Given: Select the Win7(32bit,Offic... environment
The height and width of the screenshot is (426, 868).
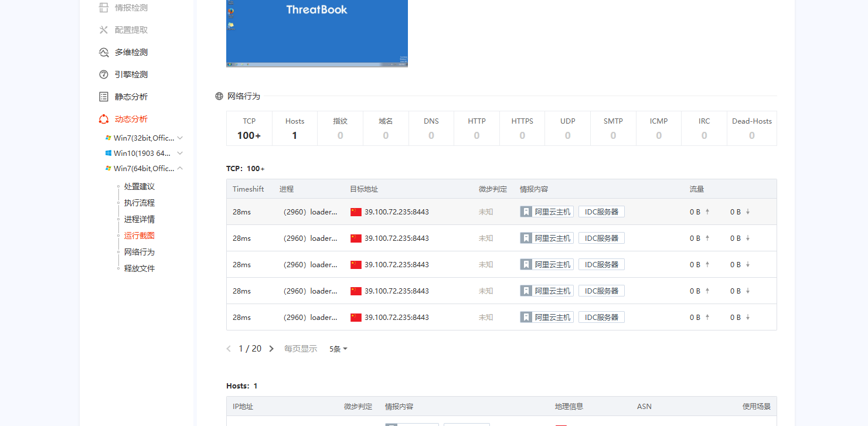Looking at the screenshot, I should point(144,138).
